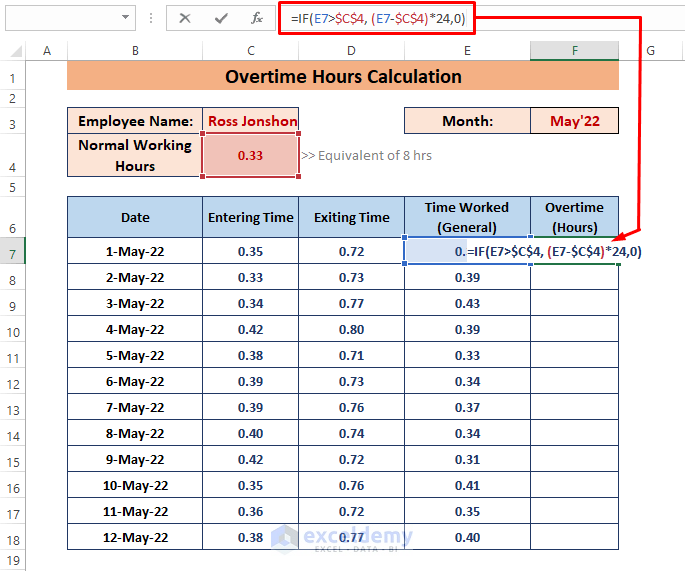The height and width of the screenshot is (571, 685).
Task: Select the May'22 cell
Action: click(x=574, y=121)
